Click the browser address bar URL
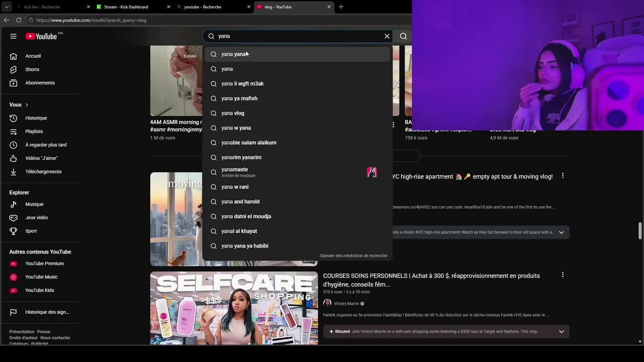 point(91,20)
